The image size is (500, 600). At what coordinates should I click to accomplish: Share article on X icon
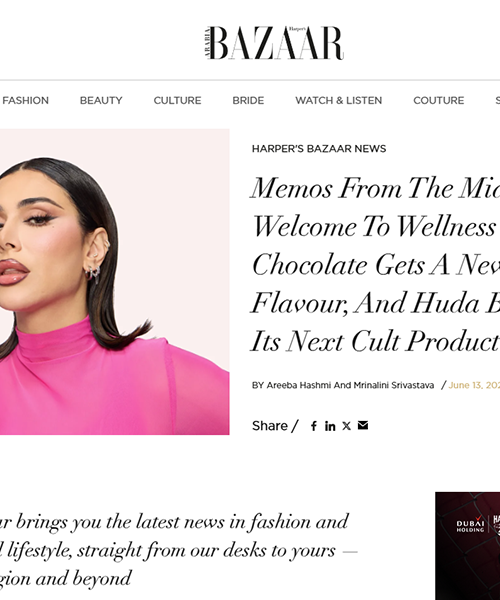(x=347, y=426)
